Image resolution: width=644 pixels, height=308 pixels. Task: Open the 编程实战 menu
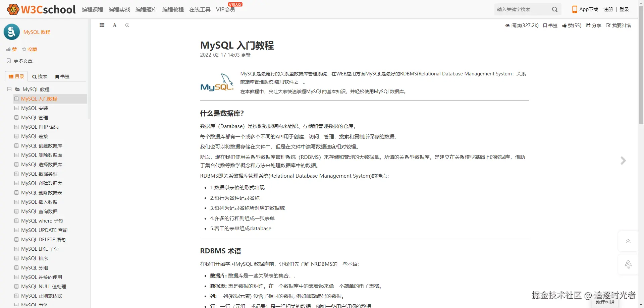pyautogui.click(x=119, y=9)
